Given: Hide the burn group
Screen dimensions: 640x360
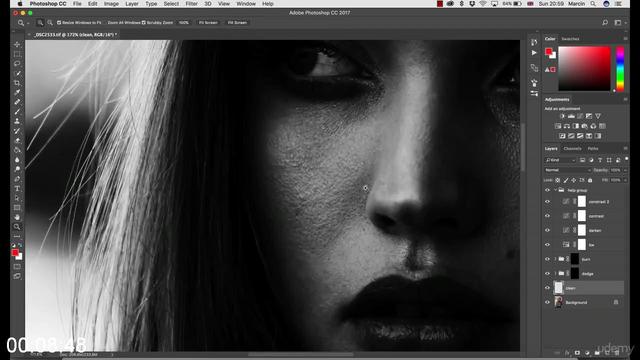Looking at the screenshot, I should 547,259.
